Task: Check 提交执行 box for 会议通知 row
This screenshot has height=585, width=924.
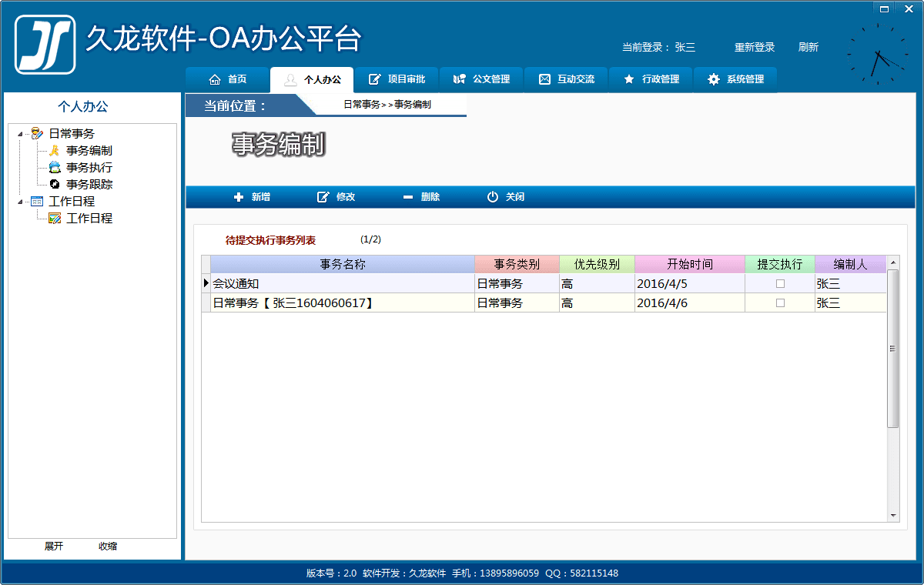Action: [780, 283]
